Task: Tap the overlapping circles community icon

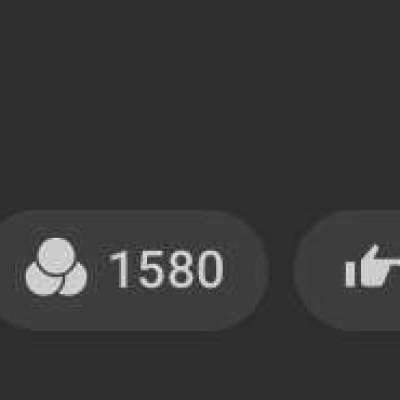Action: (x=56, y=267)
